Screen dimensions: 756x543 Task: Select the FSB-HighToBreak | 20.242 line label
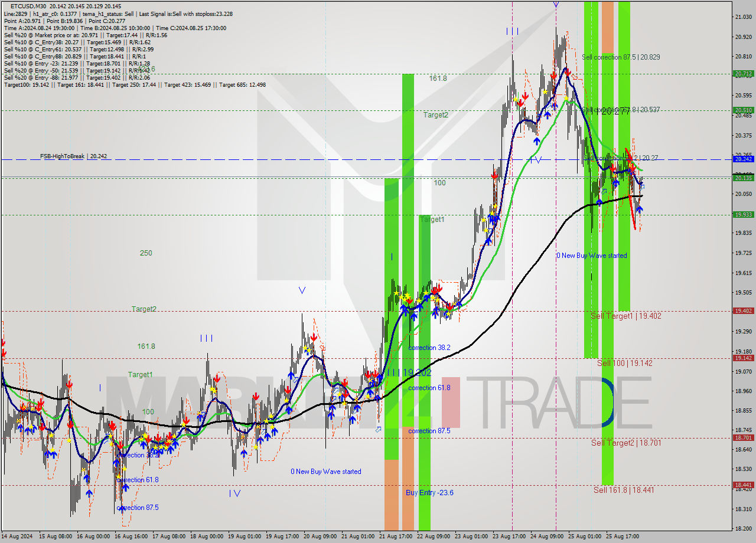[73, 156]
